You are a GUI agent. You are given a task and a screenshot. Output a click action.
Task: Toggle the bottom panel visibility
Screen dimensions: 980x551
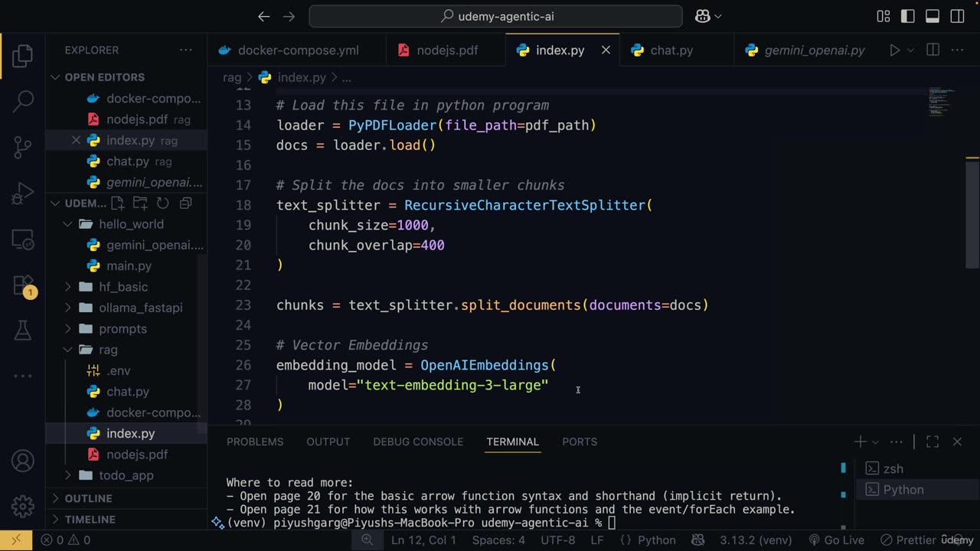(933, 16)
